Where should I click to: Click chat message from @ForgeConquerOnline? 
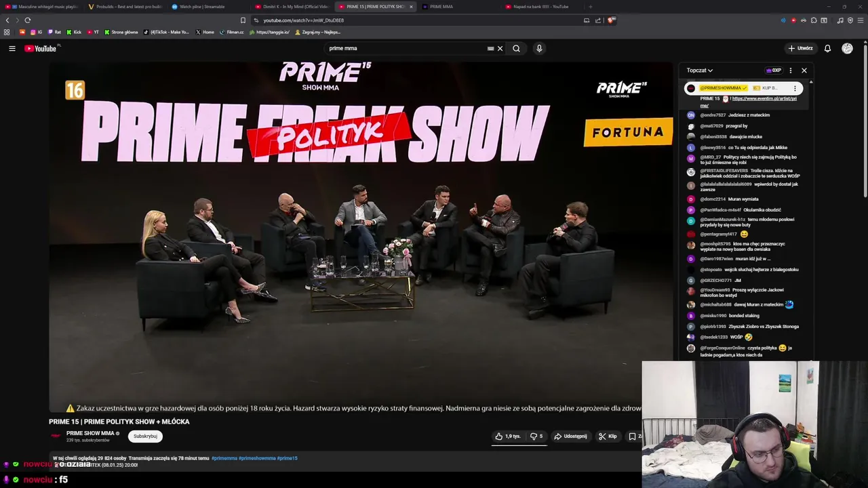coord(746,351)
